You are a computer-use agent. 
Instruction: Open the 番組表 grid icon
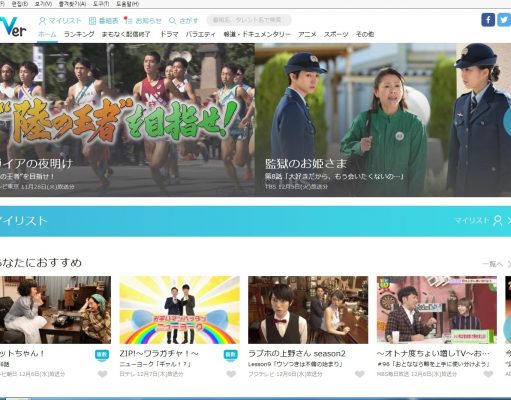pos(92,21)
